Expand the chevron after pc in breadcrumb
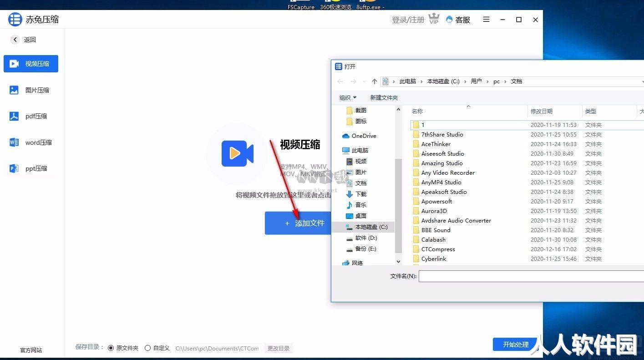The image size is (644, 360). 505,81
